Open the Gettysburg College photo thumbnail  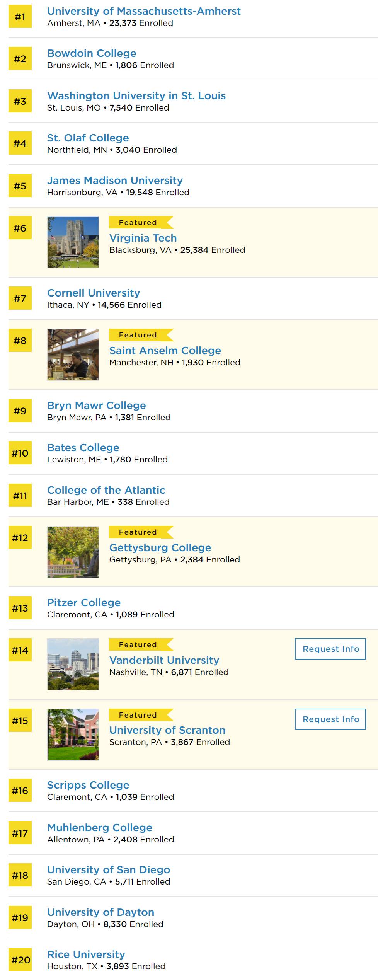pos(73,552)
